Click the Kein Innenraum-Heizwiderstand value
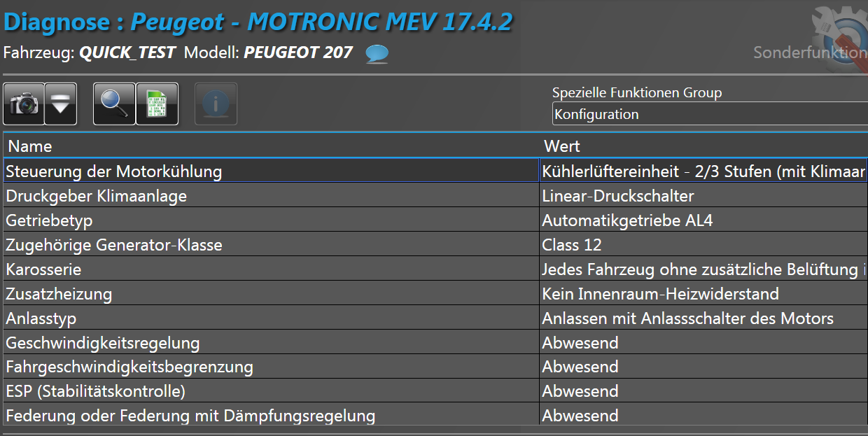 click(x=660, y=294)
